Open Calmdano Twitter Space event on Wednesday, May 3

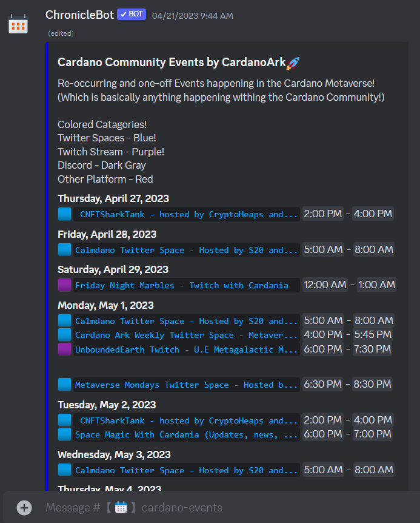187,470
